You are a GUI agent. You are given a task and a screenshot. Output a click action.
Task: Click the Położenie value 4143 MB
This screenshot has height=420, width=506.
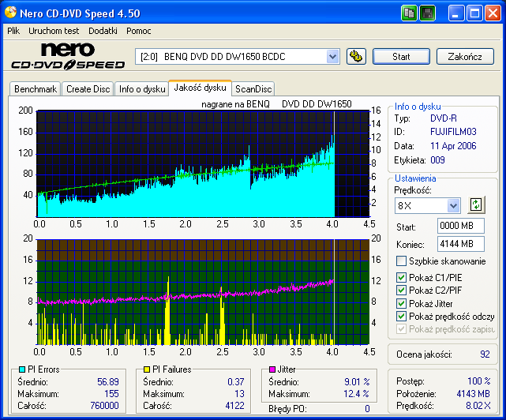(473, 394)
